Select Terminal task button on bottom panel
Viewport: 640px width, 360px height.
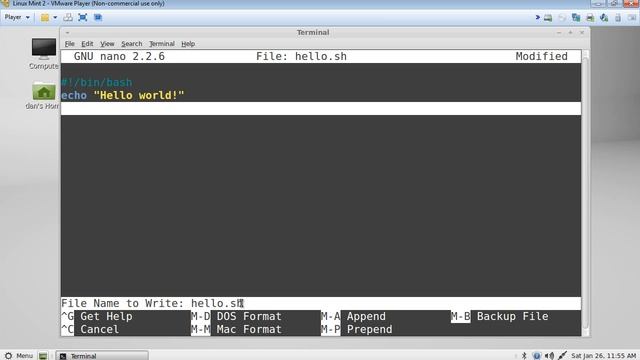[102, 356]
